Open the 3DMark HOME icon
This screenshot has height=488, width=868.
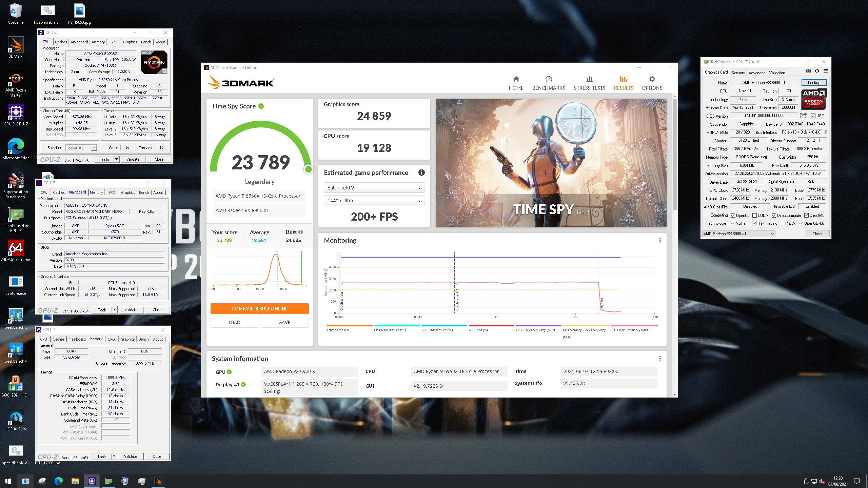[x=516, y=79]
